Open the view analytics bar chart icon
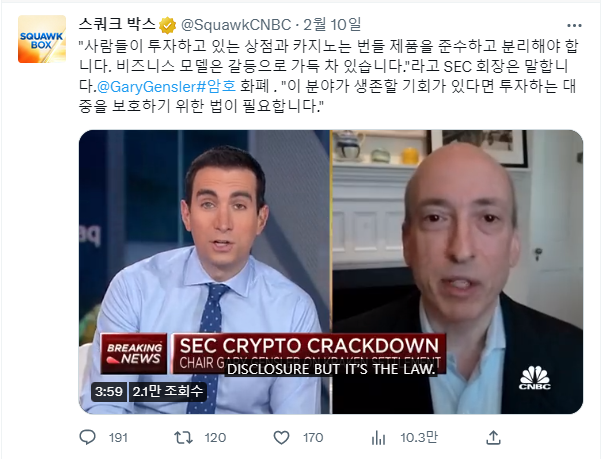This screenshot has width=601, height=459. [378, 438]
